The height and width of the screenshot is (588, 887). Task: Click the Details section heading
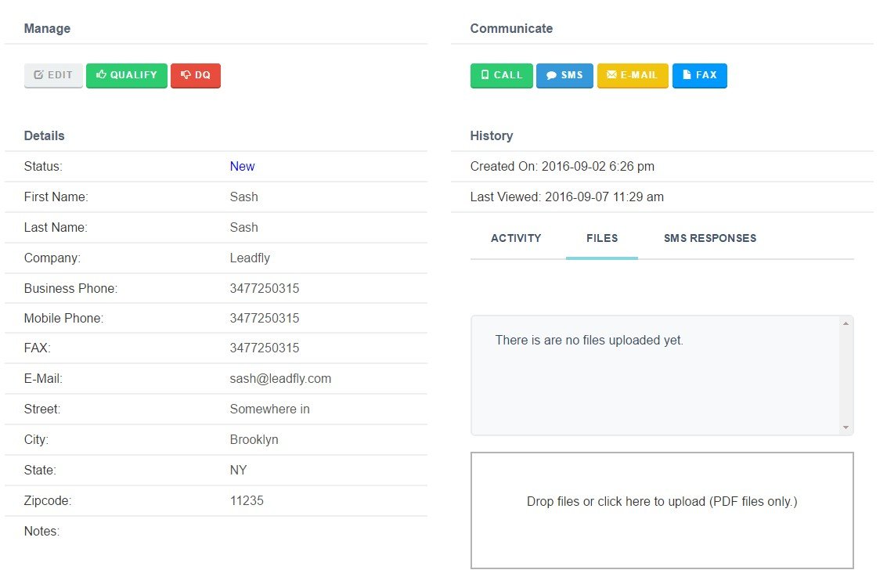click(44, 135)
